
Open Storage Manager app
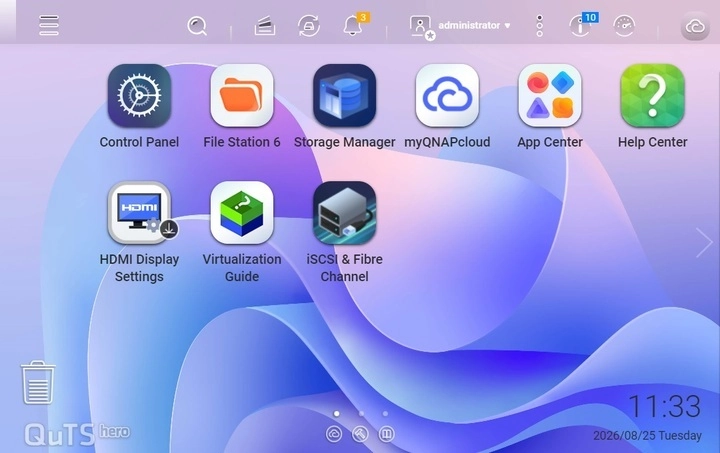point(344,95)
